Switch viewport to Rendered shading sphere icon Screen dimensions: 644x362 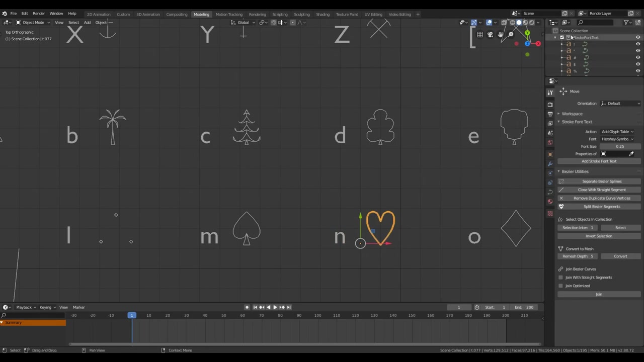pos(531,22)
